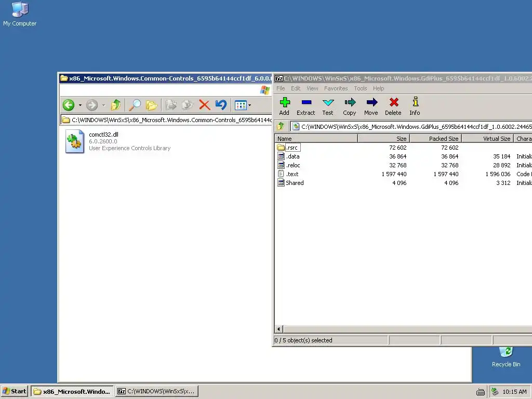Screen dimensions: 532x399
Task: Select the comctl32.dll file icon
Action: pos(75,141)
